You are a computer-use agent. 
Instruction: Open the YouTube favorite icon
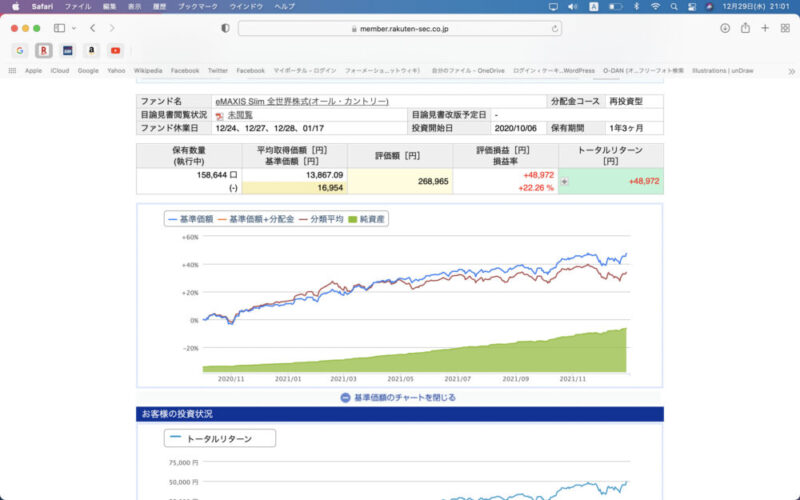click(x=116, y=51)
